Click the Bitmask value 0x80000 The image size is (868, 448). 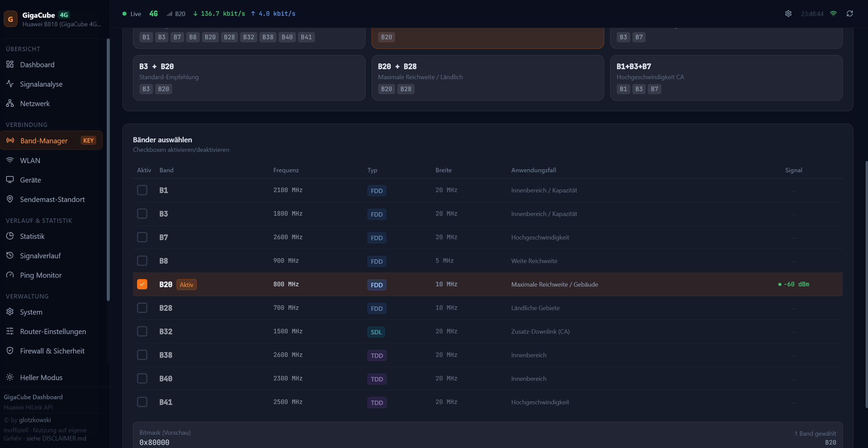click(x=154, y=442)
